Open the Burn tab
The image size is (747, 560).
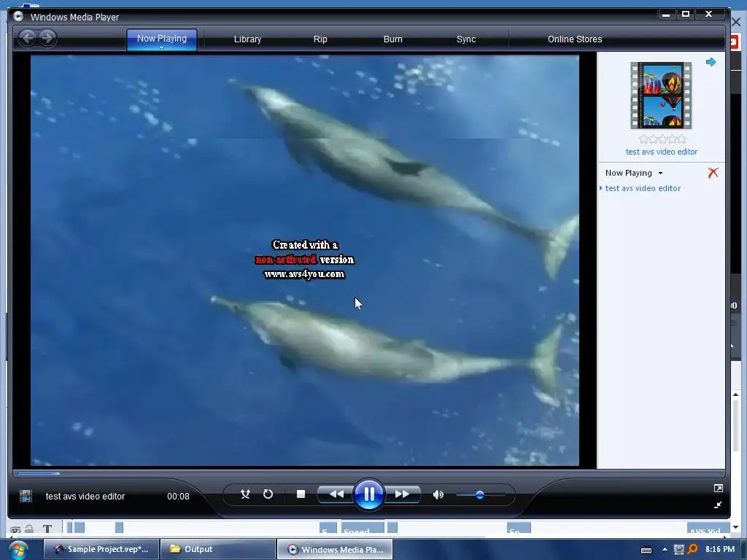coord(393,39)
